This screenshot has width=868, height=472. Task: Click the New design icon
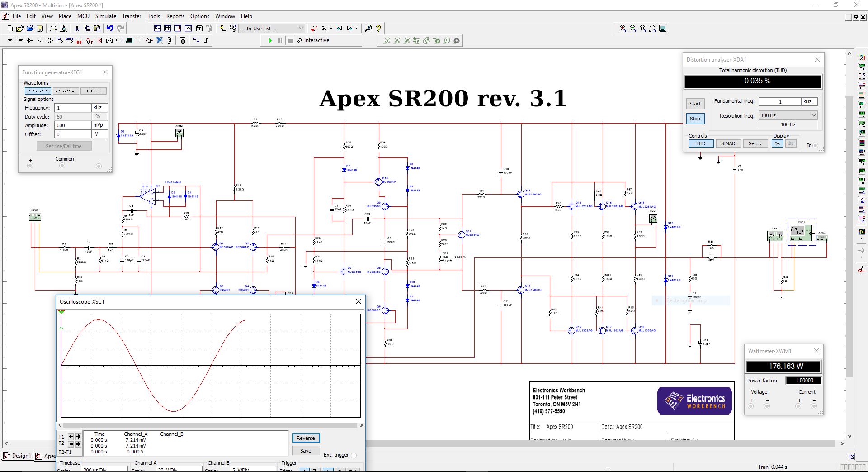pos(10,28)
